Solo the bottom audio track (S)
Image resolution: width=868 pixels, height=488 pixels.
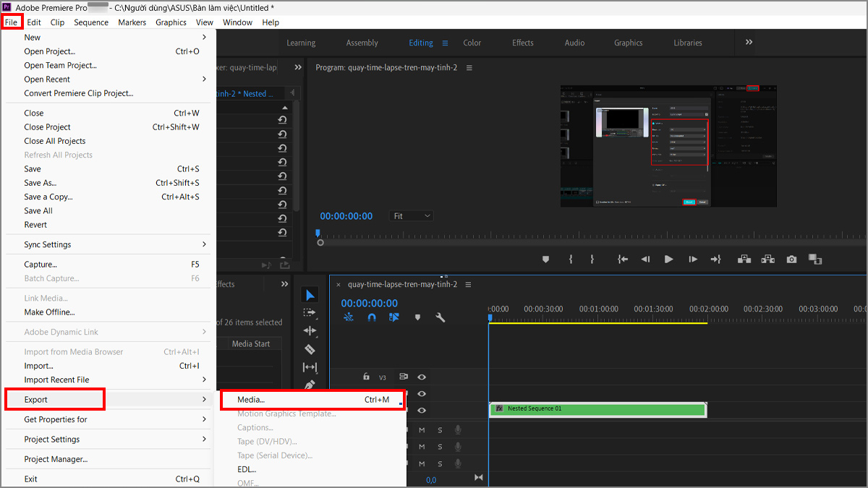pyautogui.click(x=440, y=464)
